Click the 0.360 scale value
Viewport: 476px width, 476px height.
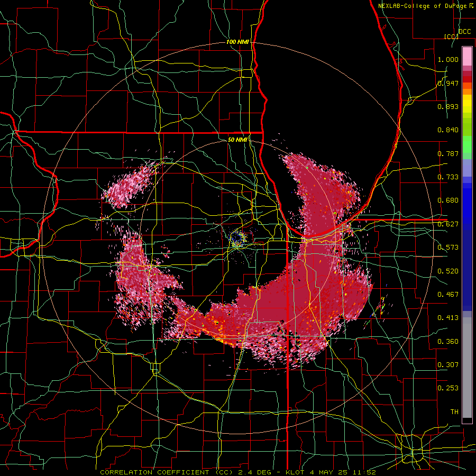tap(448, 342)
